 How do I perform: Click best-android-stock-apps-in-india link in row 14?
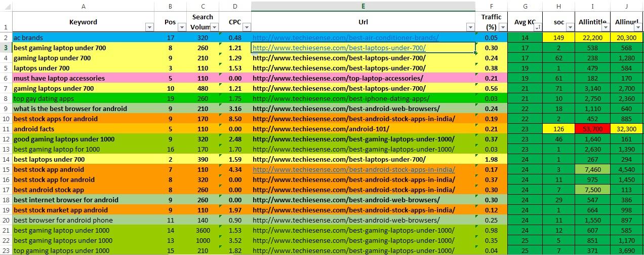point(353,169)
